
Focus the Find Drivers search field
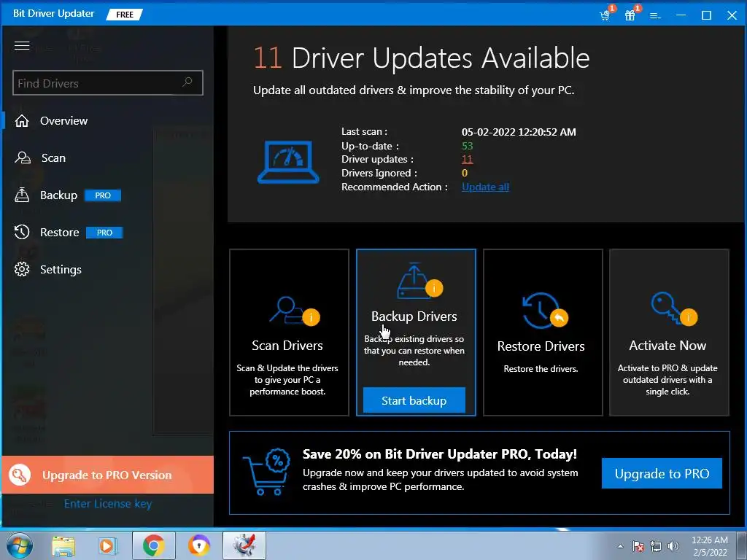(108, 83)
